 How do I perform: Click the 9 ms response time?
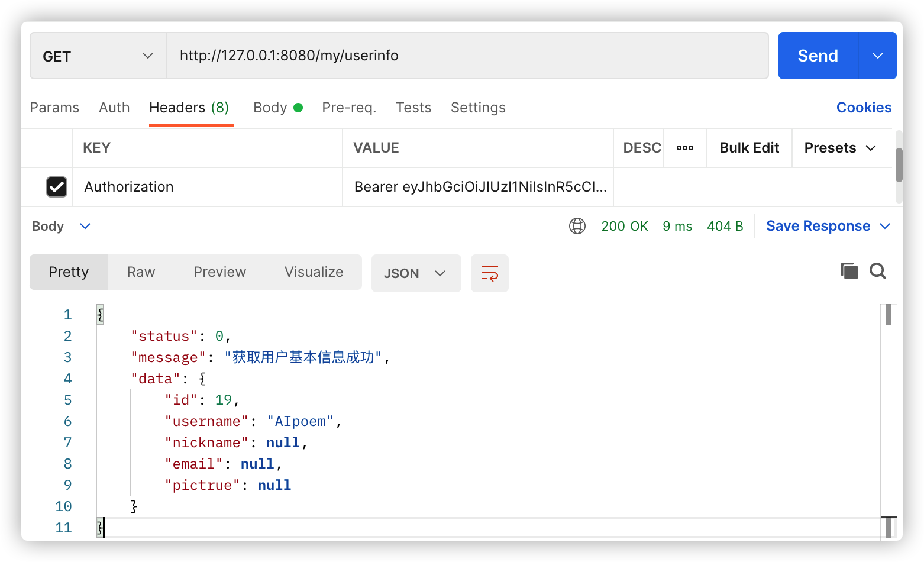click(x=677, y=226)
